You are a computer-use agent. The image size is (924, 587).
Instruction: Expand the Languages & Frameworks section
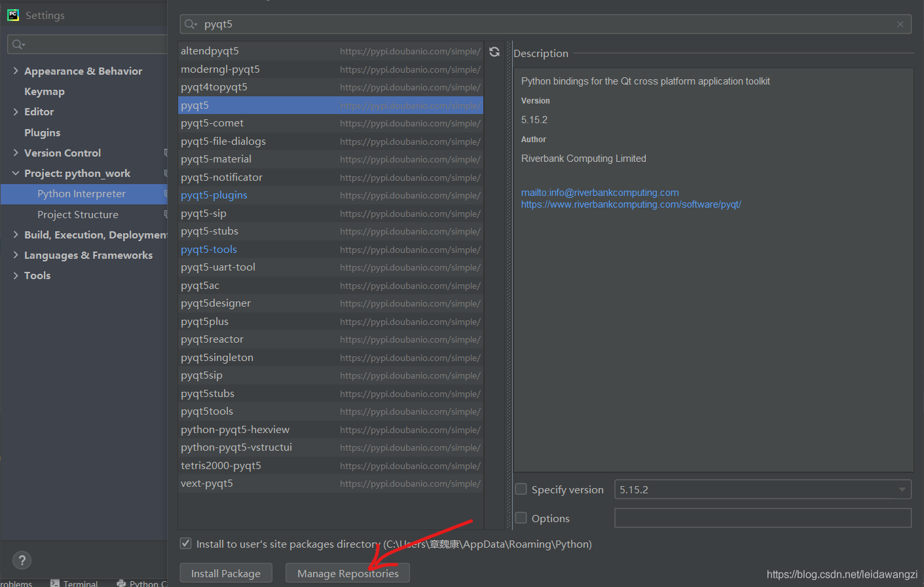click(x=16, y=255)
